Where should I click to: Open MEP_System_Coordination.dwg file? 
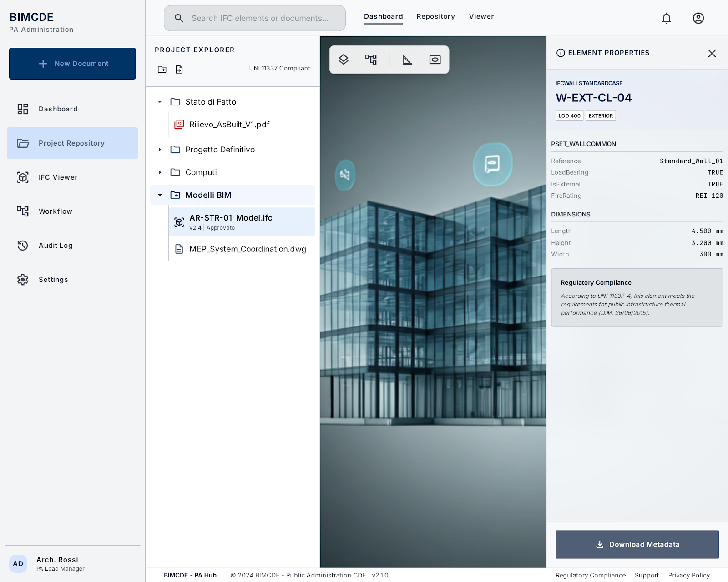(x=242, y=249)
